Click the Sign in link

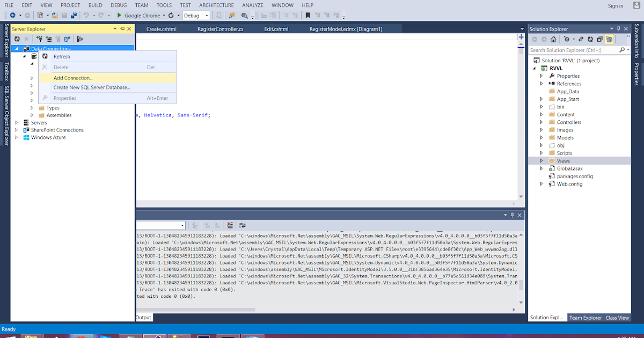pyautogui.click(x=616, y=5)
